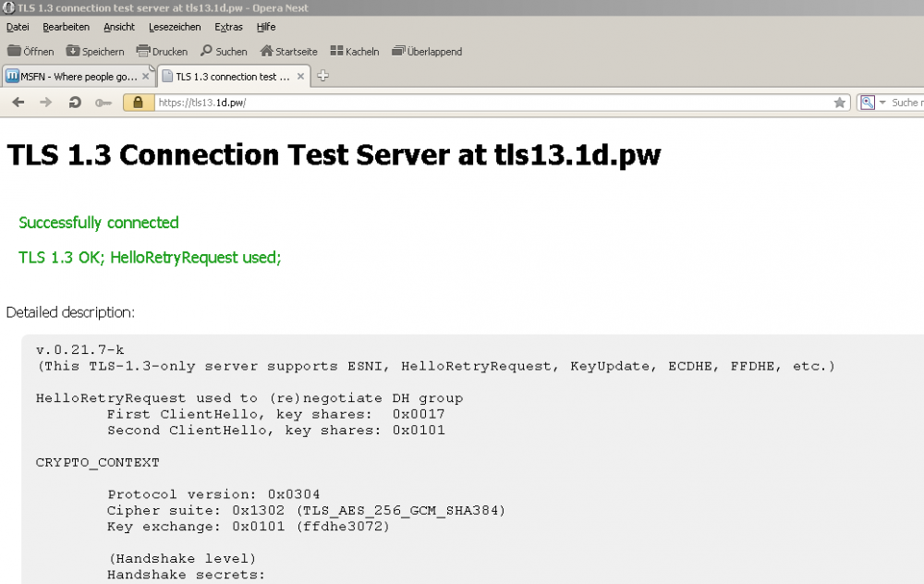
Task: Open the Lesezeichen menu
Action: [174, 27]
